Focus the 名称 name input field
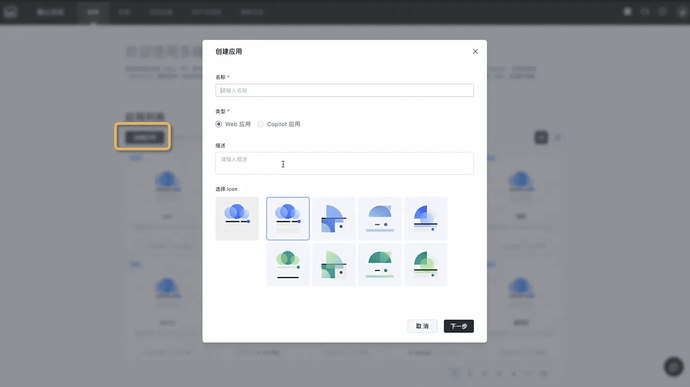The height and width of the screenshot is (387, 690). (344, 90)
